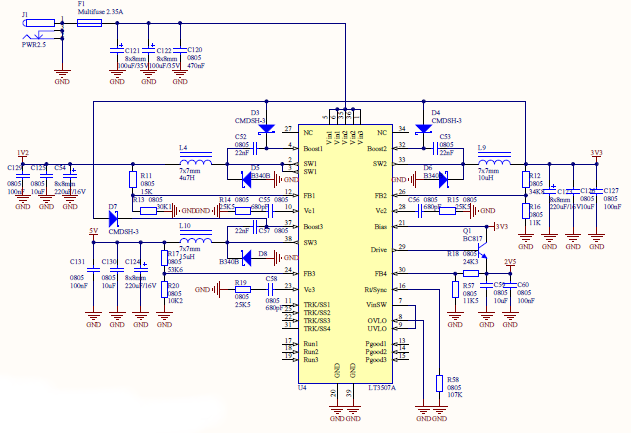Click resistor R15 symbol
Screen dimensions: 631x433
(447, 210)
